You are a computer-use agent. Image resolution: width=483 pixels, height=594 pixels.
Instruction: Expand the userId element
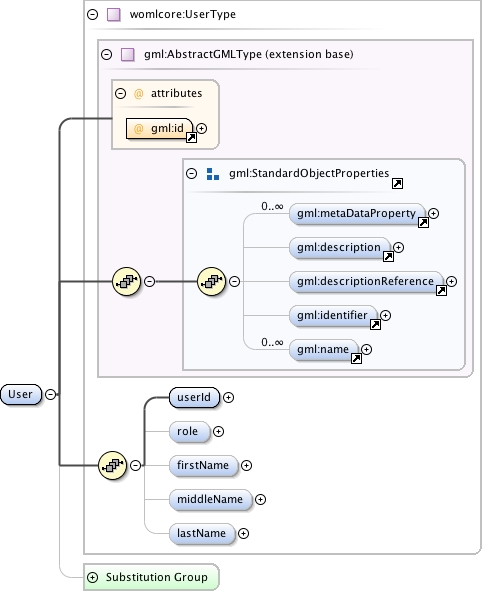coord(228,397)
